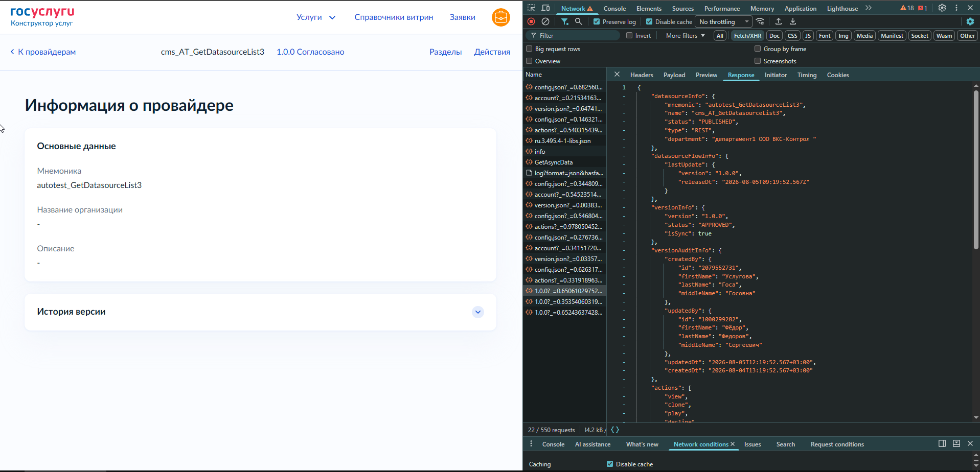Click the errors count 1 indicator

click(x=923, y=8)
